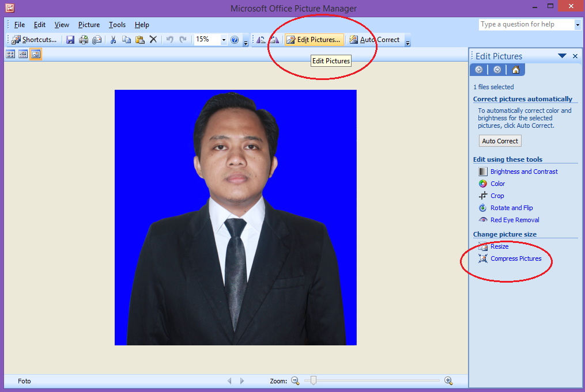This screenshot has width=585, height=392.
Task: Click the Redo arrow icon
Action: (x=183, y=40)
